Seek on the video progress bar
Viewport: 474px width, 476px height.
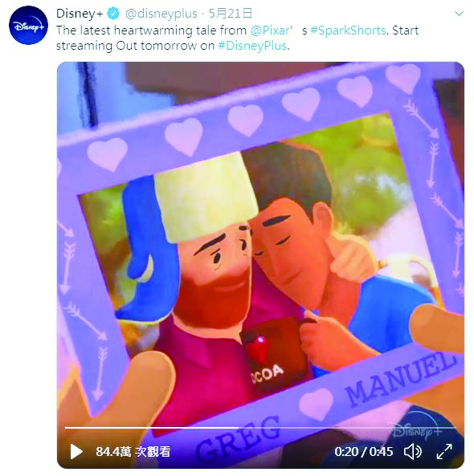pos(260,428)
